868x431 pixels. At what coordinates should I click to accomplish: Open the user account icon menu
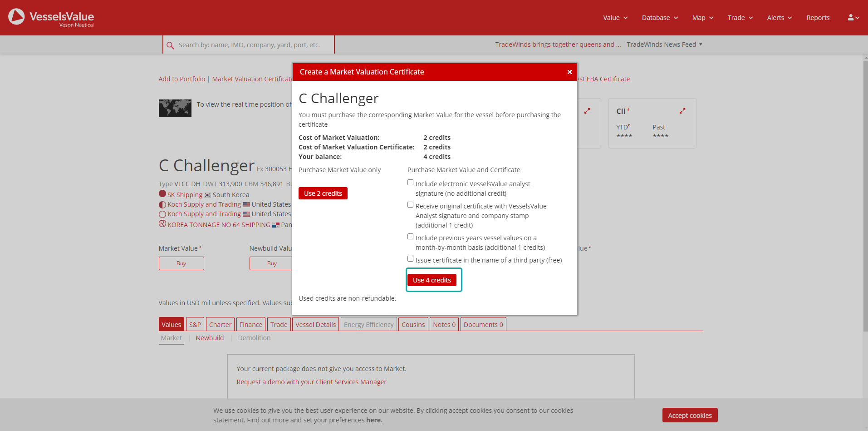(853, 18)
